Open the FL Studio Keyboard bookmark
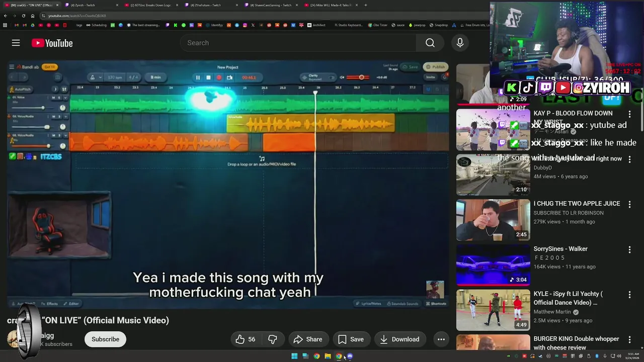The height and width of the screenshot is (362, 644). 348,25
